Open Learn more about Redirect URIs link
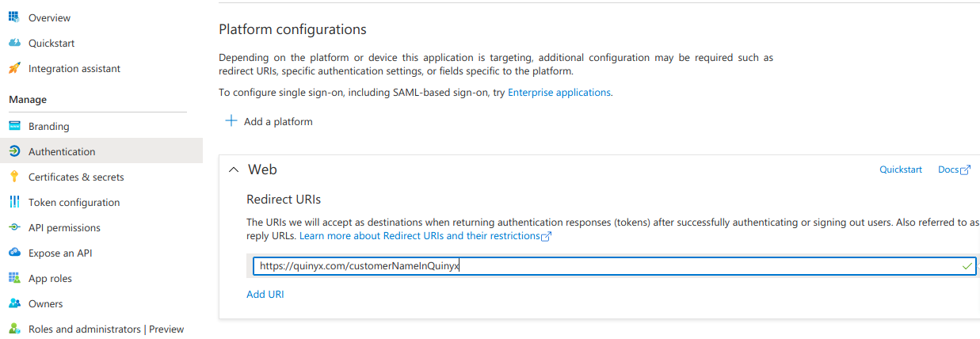The image size is (980, 339). point(425,236)
